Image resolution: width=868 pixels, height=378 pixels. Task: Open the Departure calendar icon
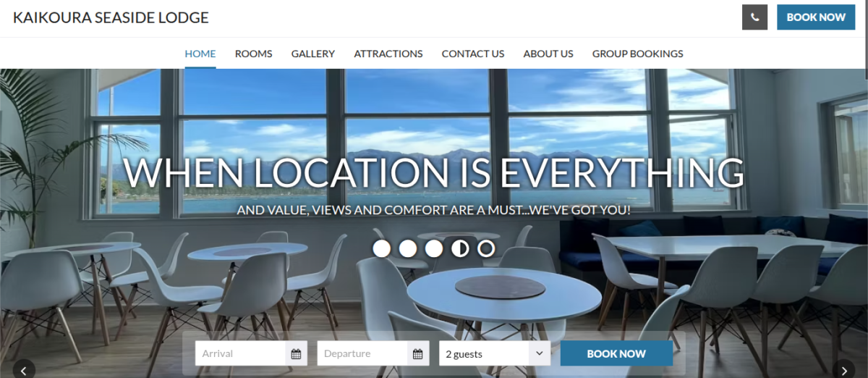(x=417, y=354)
